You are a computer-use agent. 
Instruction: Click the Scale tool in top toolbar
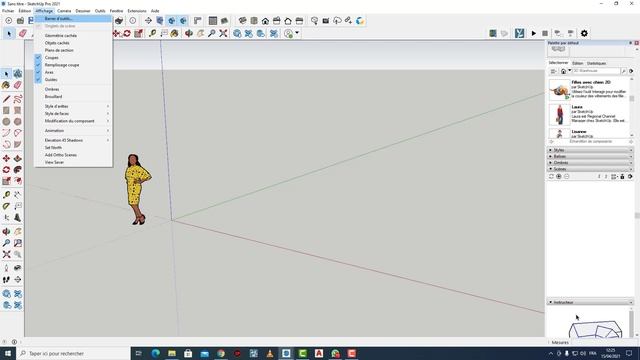click(138, 33)
